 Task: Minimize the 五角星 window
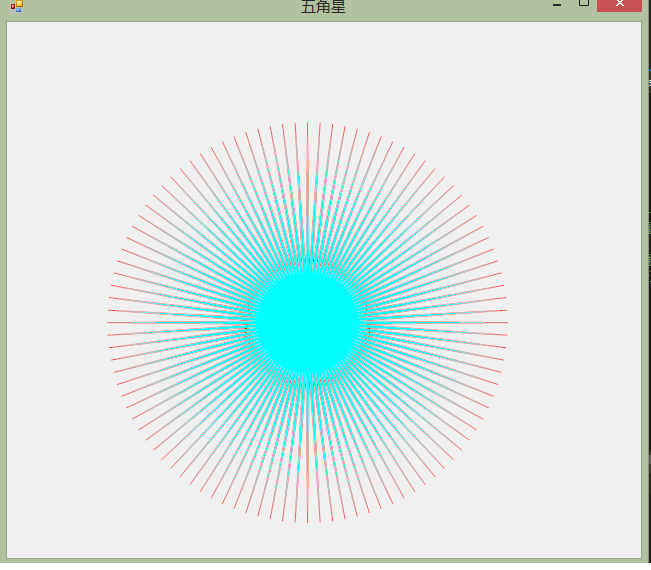557,5
